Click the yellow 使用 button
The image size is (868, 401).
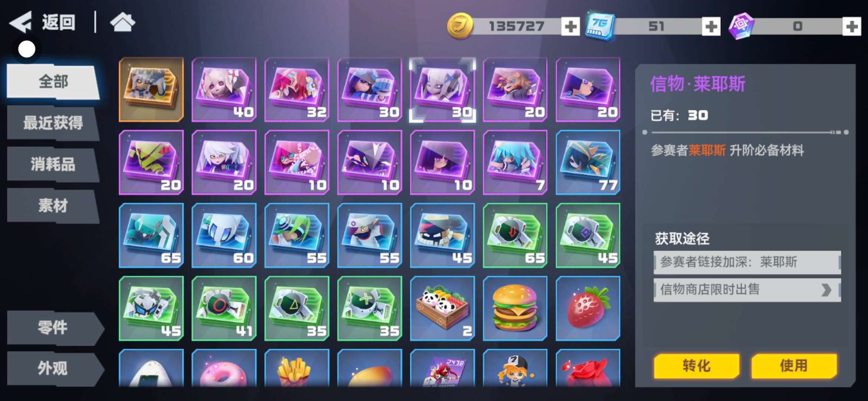coord(794,366)
